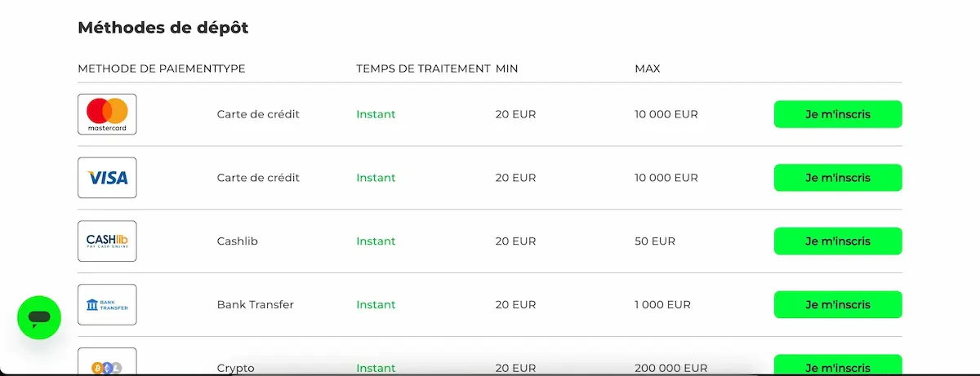Click the Cashlib type label text
980x376 pixels.
(x=238, y=241)
